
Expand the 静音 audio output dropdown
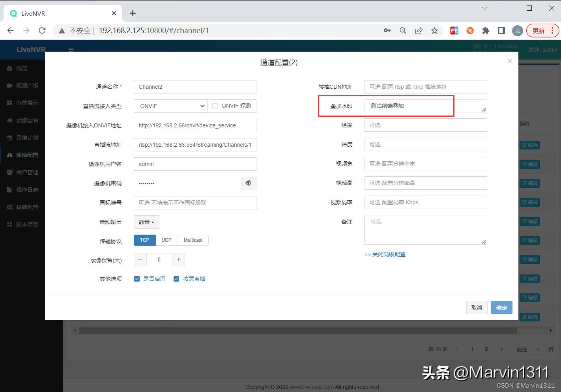[x=146, y=222]
